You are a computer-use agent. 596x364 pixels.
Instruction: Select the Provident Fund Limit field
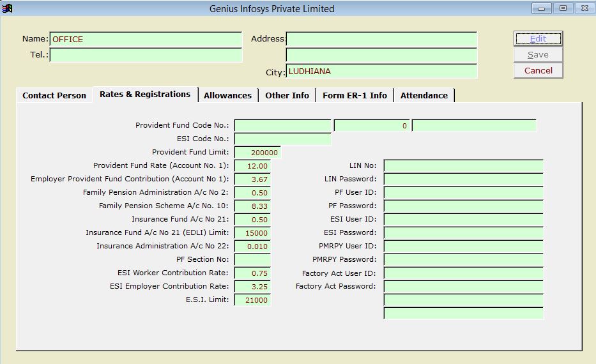tap(257, 153)
